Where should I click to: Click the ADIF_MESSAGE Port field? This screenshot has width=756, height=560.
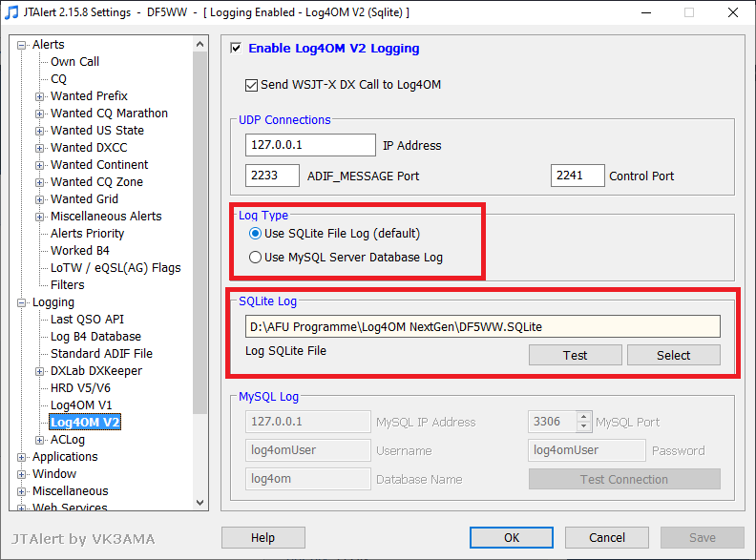pyautogui.click(x=272, y=176)
